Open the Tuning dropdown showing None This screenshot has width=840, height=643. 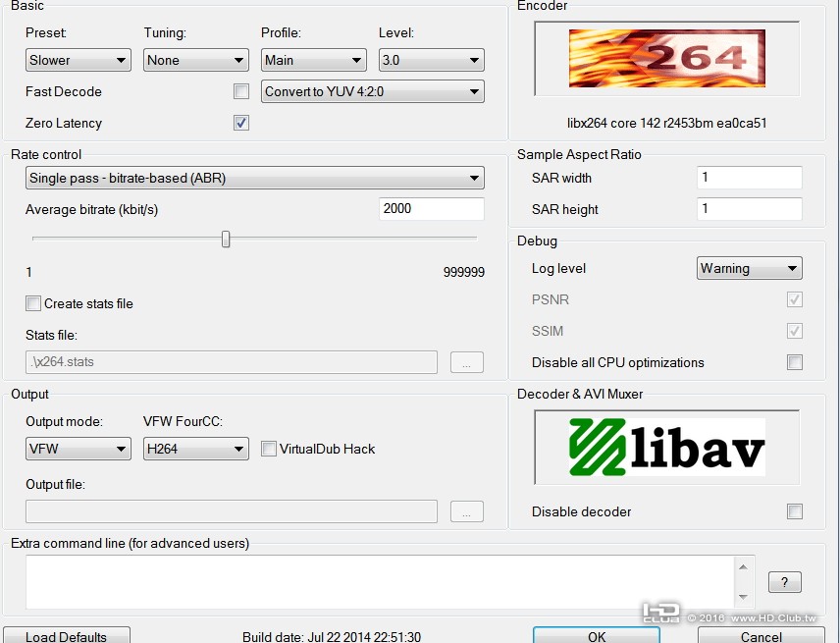tap(196, 60)
